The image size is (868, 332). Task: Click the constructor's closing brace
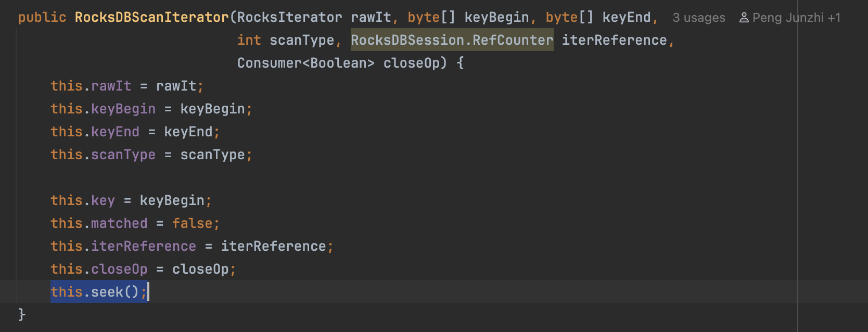pos(22,314)
